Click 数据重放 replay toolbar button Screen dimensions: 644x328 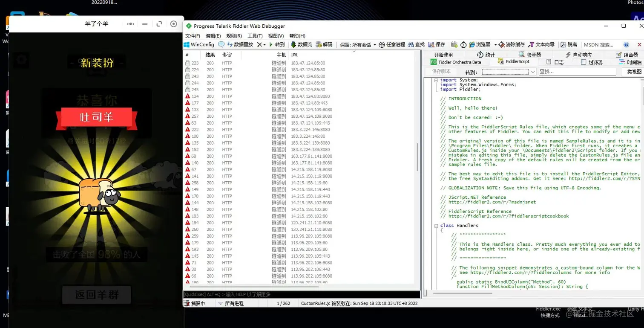(240, 44)
